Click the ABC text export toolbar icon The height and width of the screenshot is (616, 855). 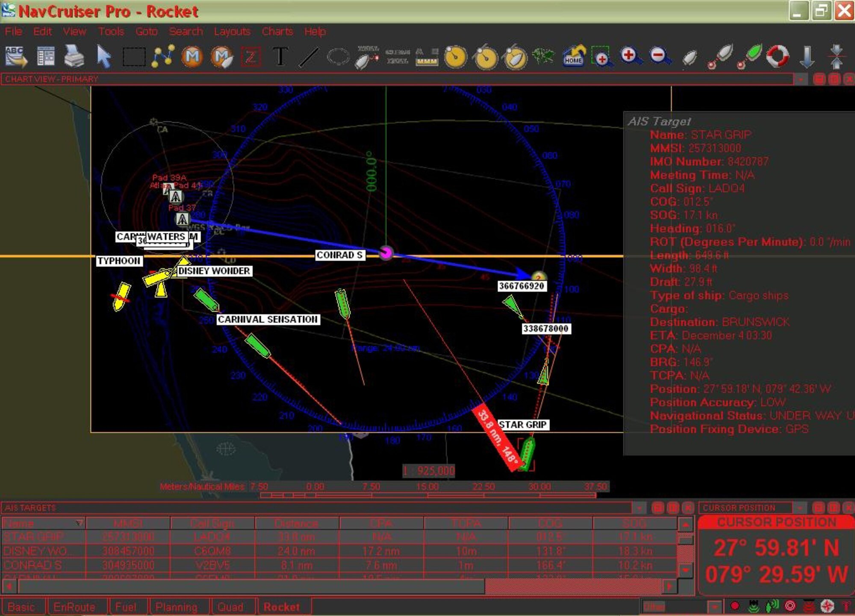coord(16,57)
